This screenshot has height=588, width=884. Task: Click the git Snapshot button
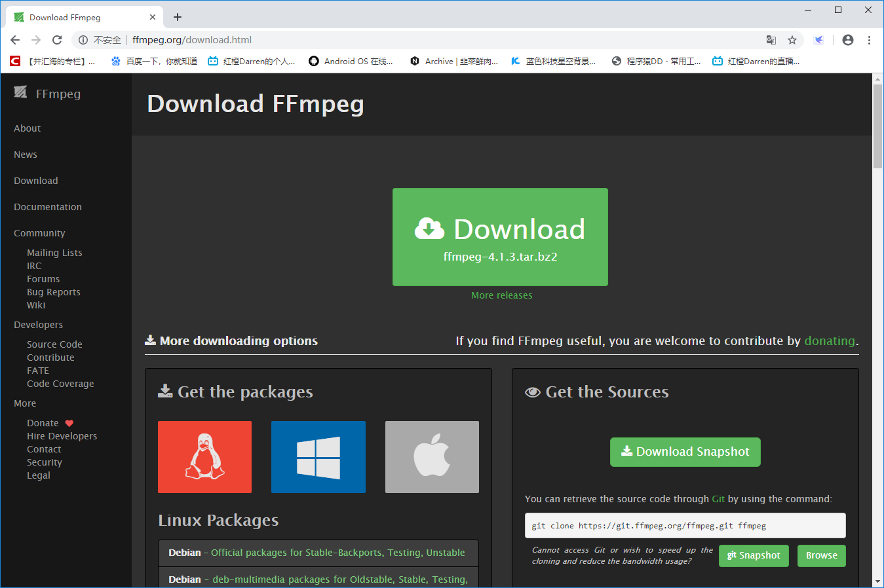754,555
